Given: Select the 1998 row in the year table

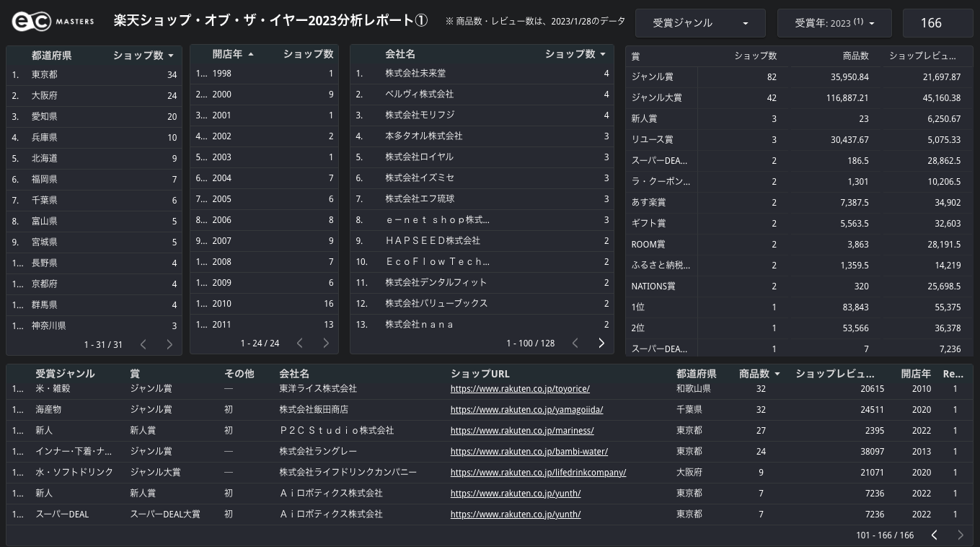Looking at the screenshot, I should 265,74.
